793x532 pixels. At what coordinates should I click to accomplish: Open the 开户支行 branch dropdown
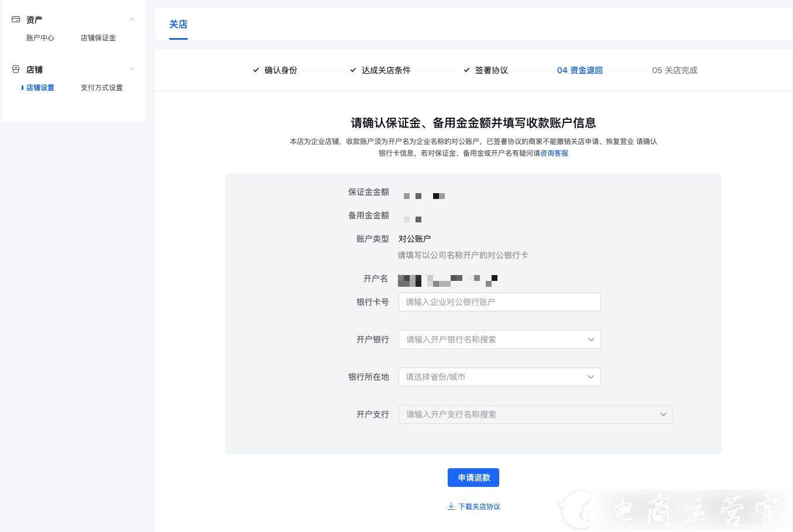[x=535, y=414]
